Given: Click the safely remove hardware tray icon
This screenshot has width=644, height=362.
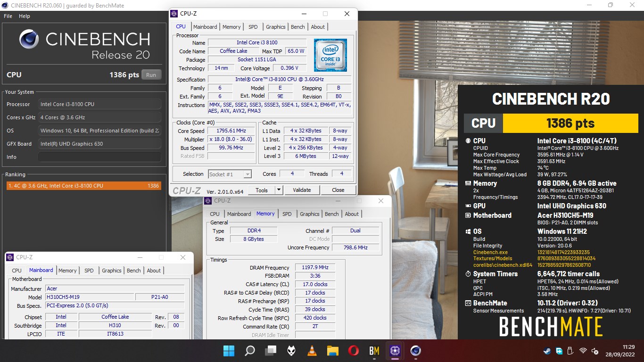Looking at the screenshot, I should point(570,351).
